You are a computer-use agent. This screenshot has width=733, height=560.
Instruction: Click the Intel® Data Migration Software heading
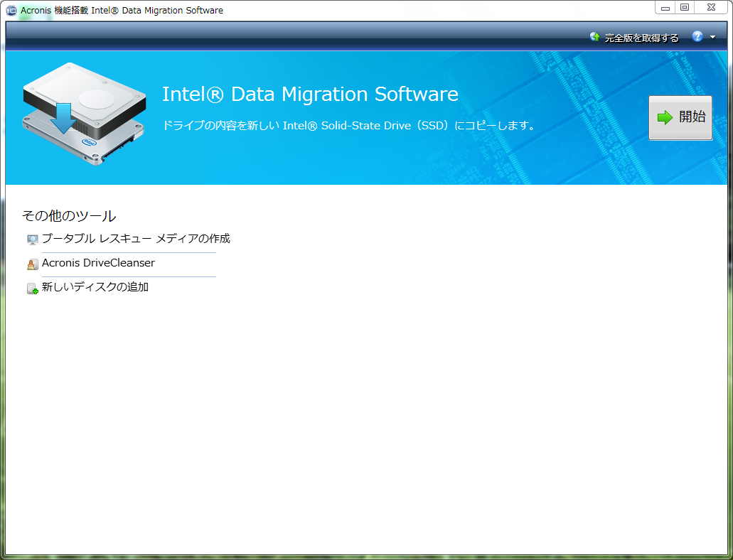coord(310,94)
